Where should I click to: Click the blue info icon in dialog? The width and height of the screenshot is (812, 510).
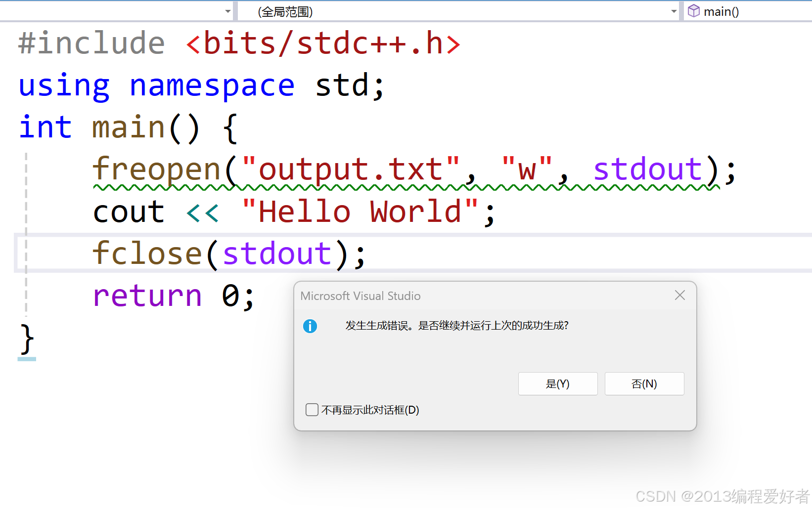[x=310, y=326]
